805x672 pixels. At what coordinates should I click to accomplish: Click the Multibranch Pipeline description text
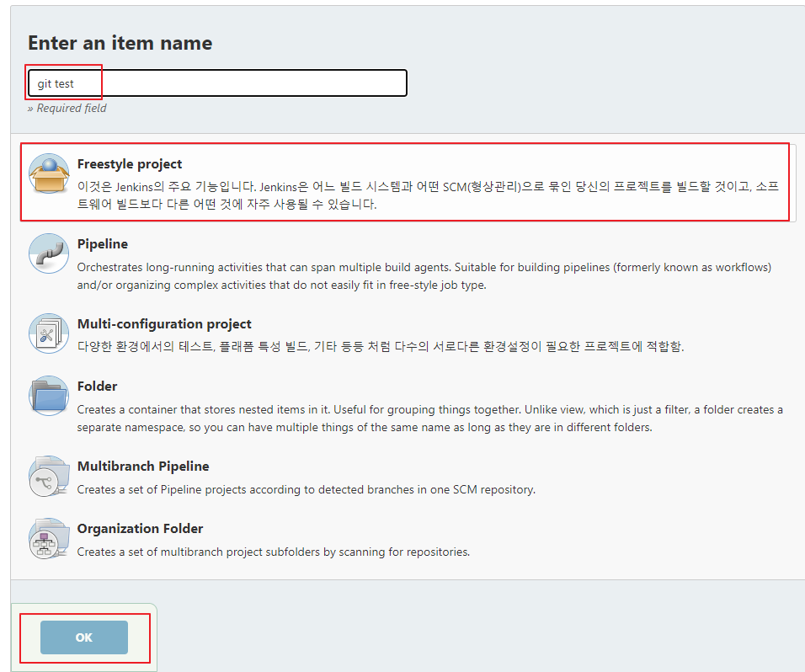306,490
